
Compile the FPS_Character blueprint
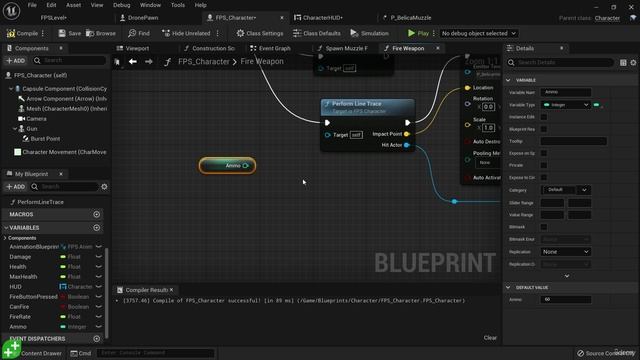click(x=22, y=33)
